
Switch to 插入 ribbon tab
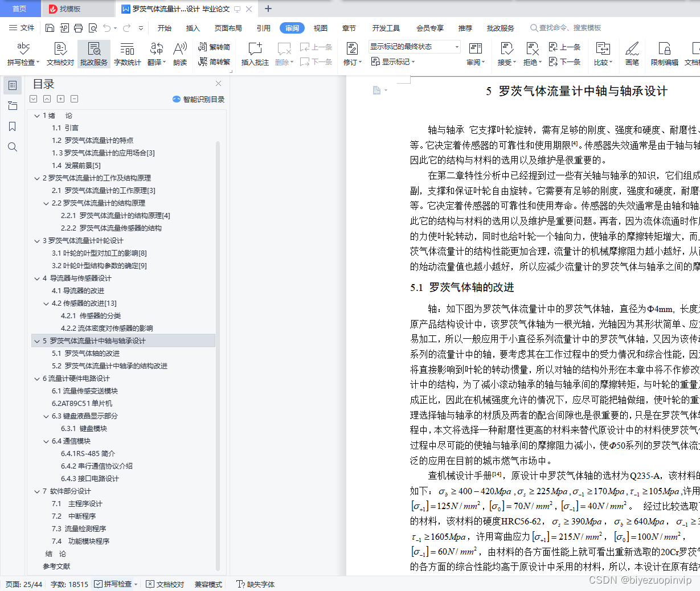(193, 28)
